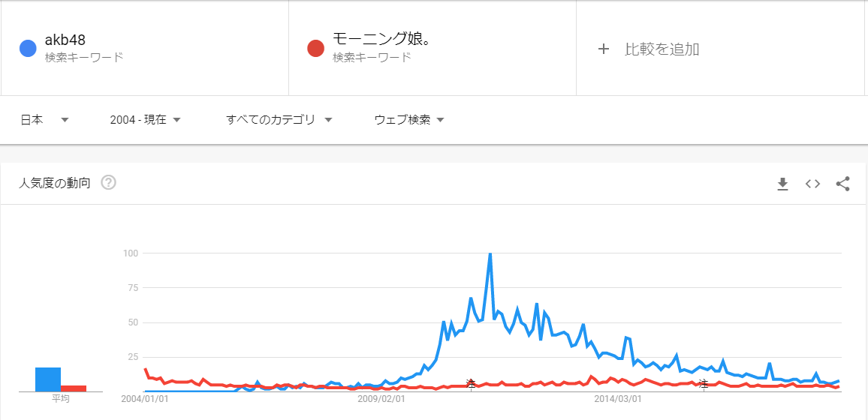Open help icon next to 人気度の動向

(108, 182)
